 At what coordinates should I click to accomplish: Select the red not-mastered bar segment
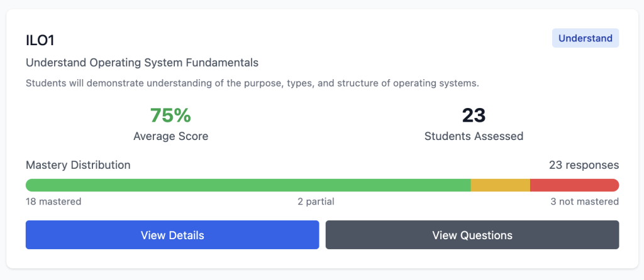pyautogui.click(x=574, y=185)
